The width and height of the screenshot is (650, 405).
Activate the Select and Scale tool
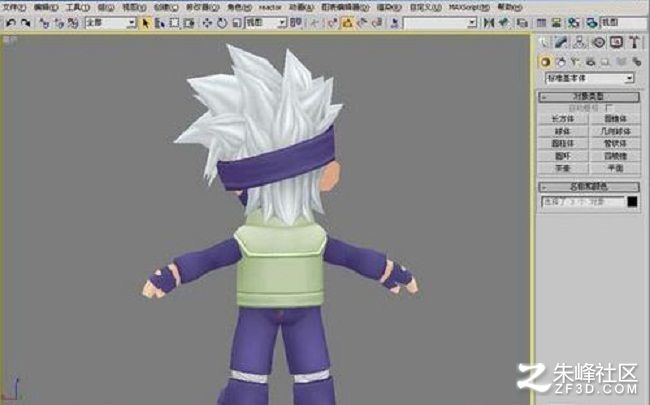[x=236, y=23]
